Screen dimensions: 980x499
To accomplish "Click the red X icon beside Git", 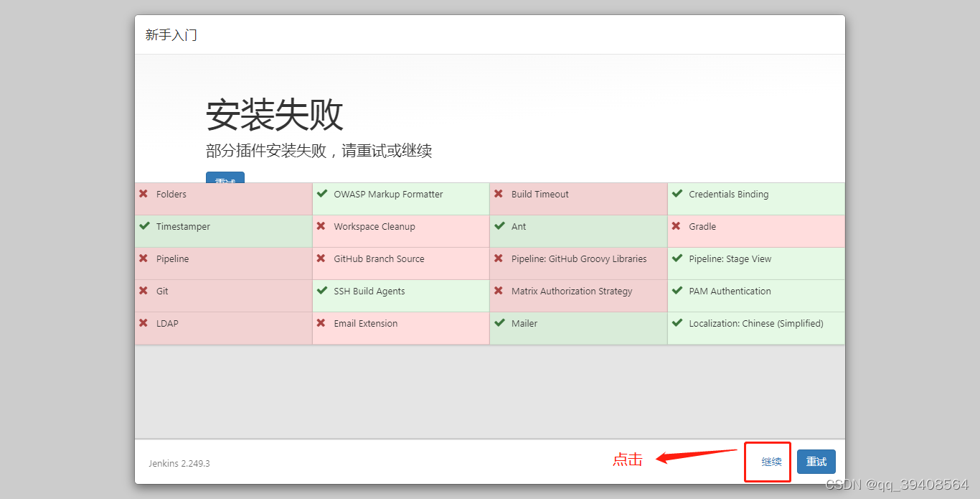I will click(143, 291).
